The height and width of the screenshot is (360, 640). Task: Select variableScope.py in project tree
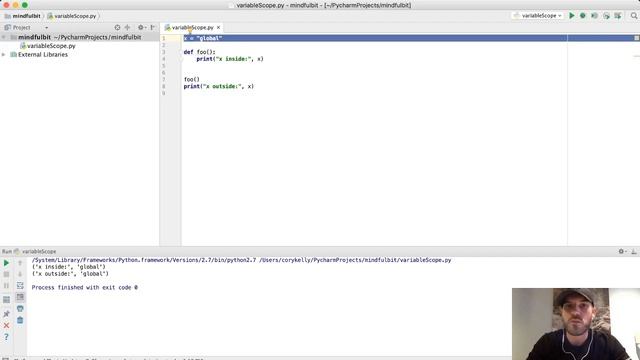coord(51,46)
